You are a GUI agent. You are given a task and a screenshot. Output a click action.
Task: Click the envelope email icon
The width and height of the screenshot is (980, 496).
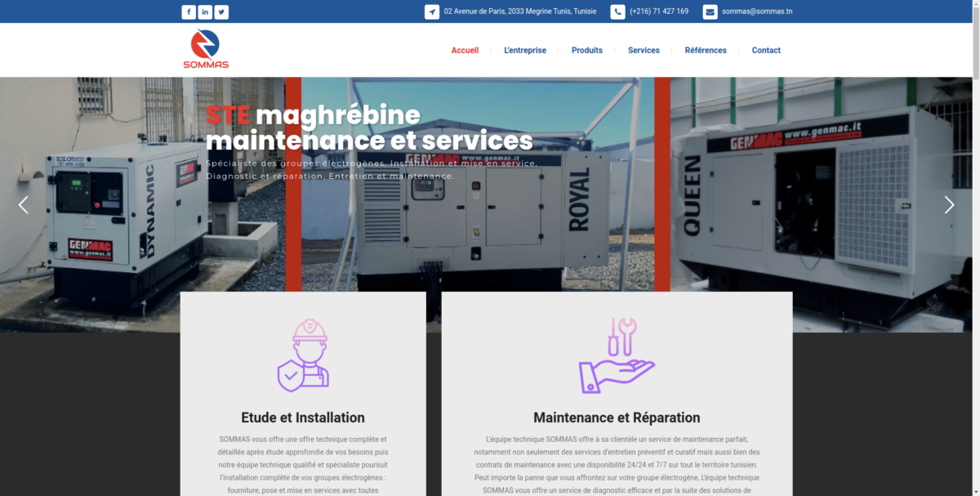point(710,11)
